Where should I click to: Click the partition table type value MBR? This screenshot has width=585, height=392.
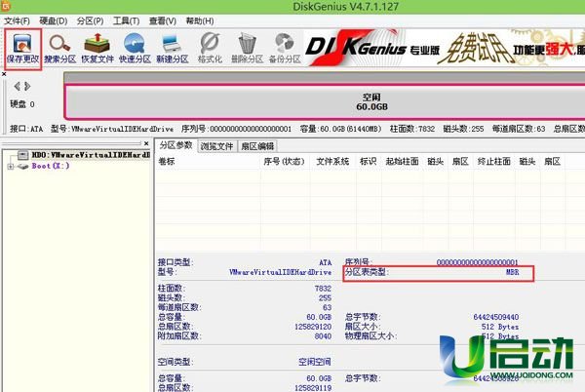point(512,272)
